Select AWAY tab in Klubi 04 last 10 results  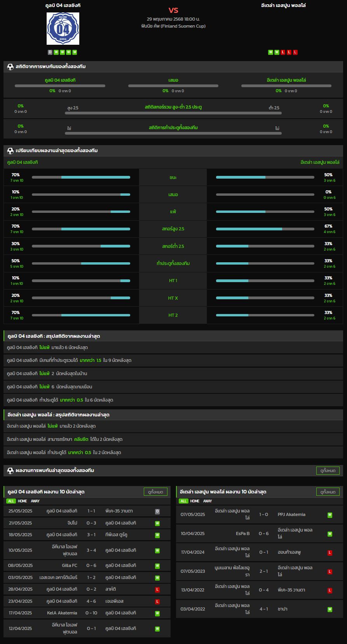[x=35, y=501]
